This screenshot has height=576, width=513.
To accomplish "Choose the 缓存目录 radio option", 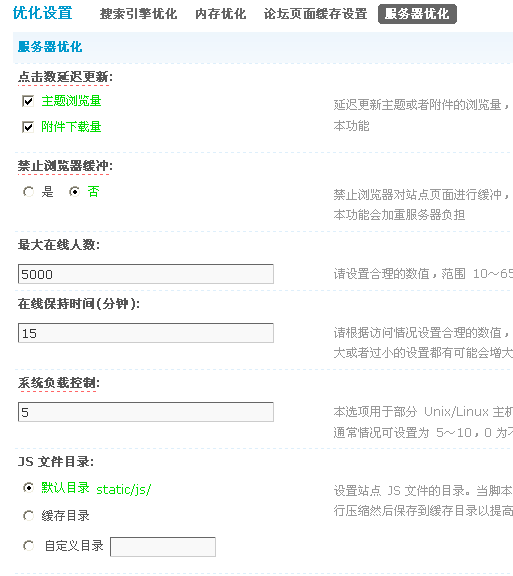I will [28, 516].
